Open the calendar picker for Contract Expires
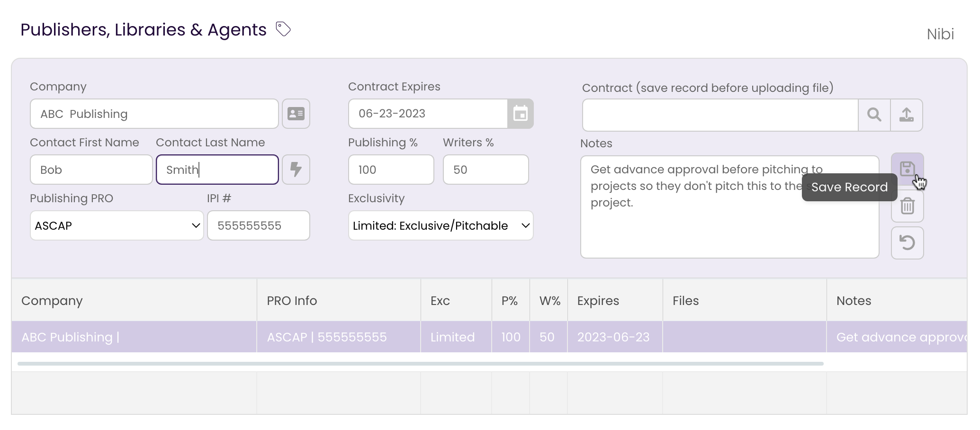Image resolution: width=980 pixels, height=430 pixels. 520,114
